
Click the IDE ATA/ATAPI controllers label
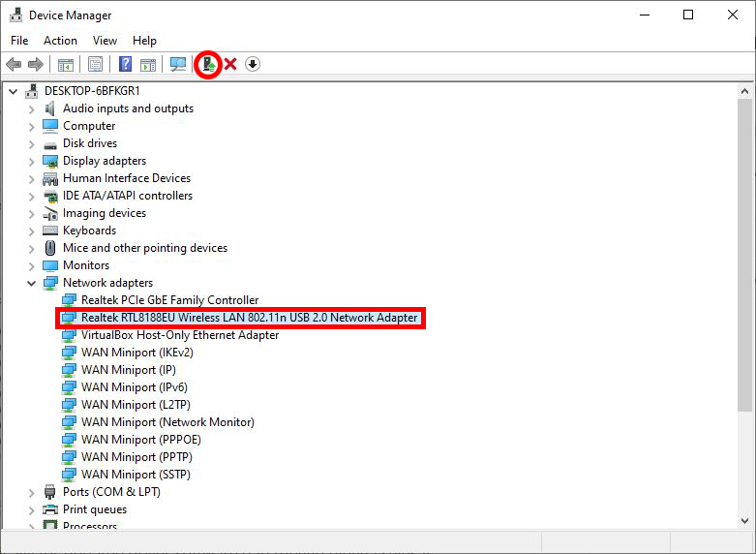tap(127, 196)
